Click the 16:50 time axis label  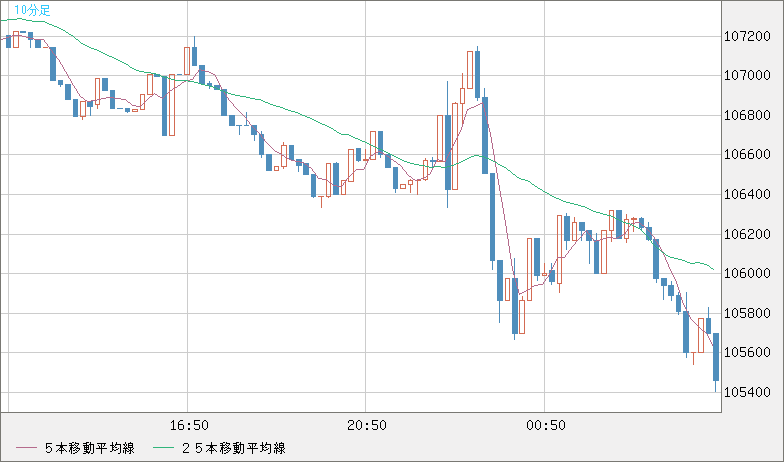(188, 426)
